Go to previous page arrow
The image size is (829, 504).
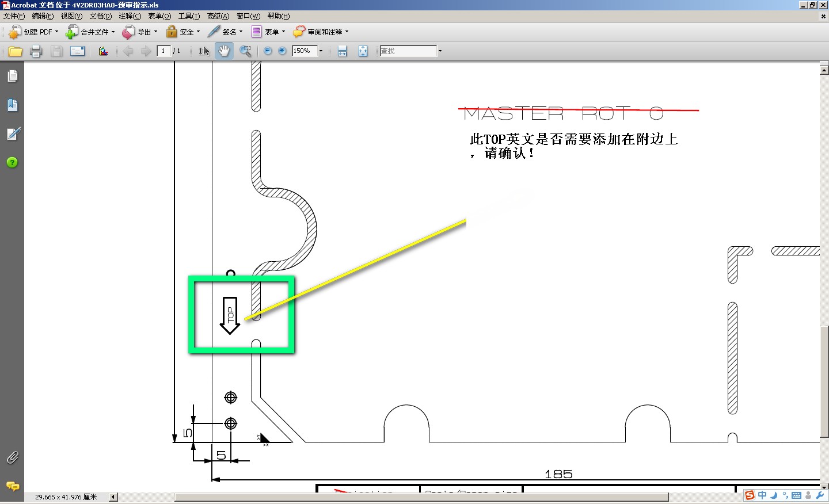coord(128,51)
